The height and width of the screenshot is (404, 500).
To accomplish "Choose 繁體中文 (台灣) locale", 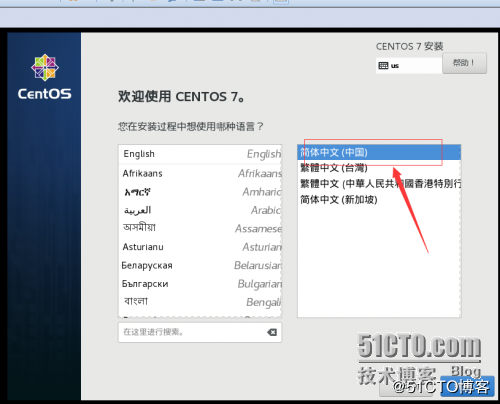I will point(379,168).
